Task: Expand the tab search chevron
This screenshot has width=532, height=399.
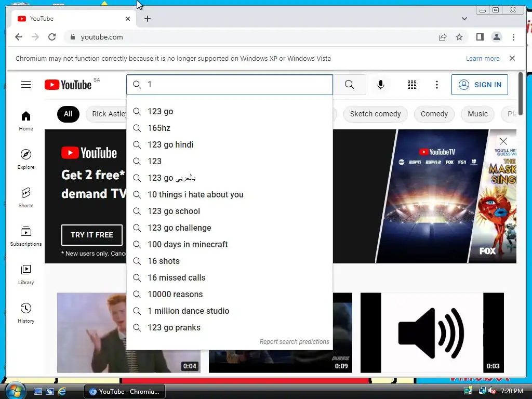Action: (464, 19)
